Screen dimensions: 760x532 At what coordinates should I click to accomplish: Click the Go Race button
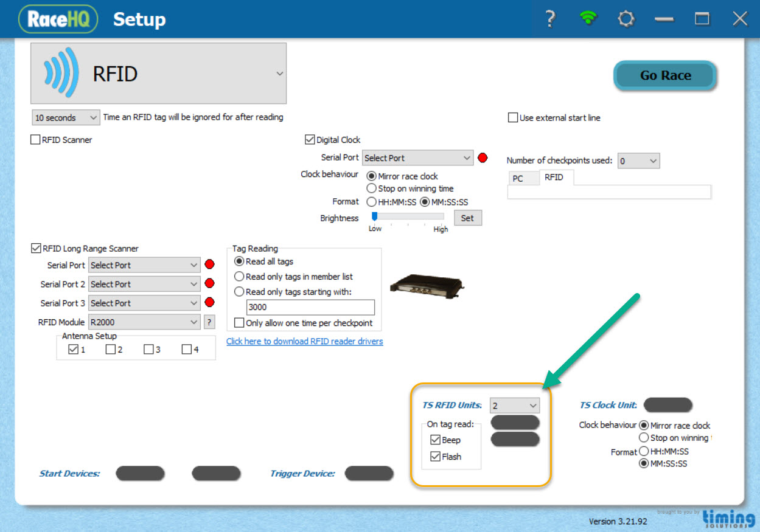(665, 76)
